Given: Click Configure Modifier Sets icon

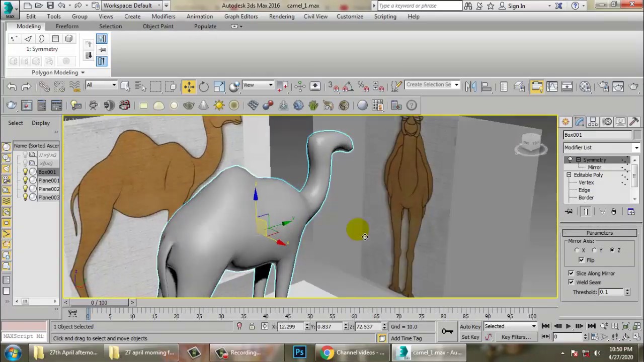Looking at the screenshot, I should 631,212.
